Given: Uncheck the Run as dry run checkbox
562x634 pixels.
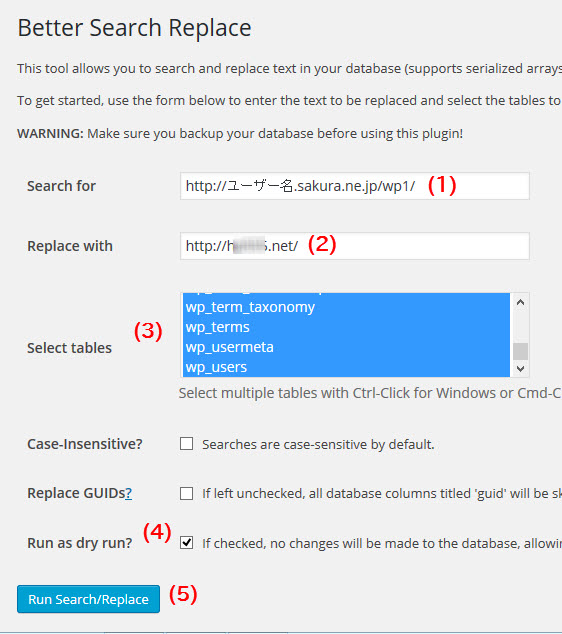Looking at the screenshot, I should tap(186, 543).
